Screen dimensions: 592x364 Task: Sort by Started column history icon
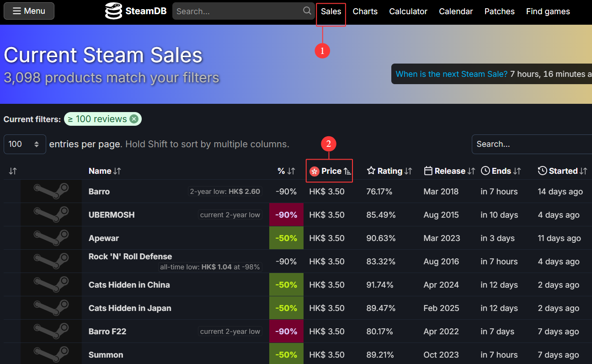click(543, 171)
